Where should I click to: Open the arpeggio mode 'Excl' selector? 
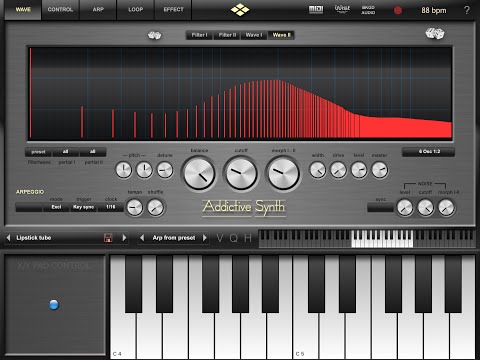pyautogui.click(x=56, y=207)
